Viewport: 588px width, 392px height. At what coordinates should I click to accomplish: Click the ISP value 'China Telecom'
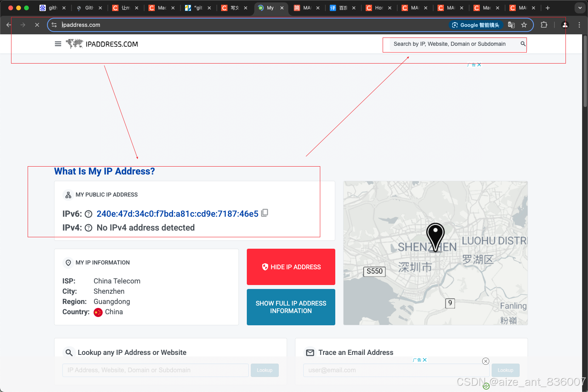click(117, 281)
